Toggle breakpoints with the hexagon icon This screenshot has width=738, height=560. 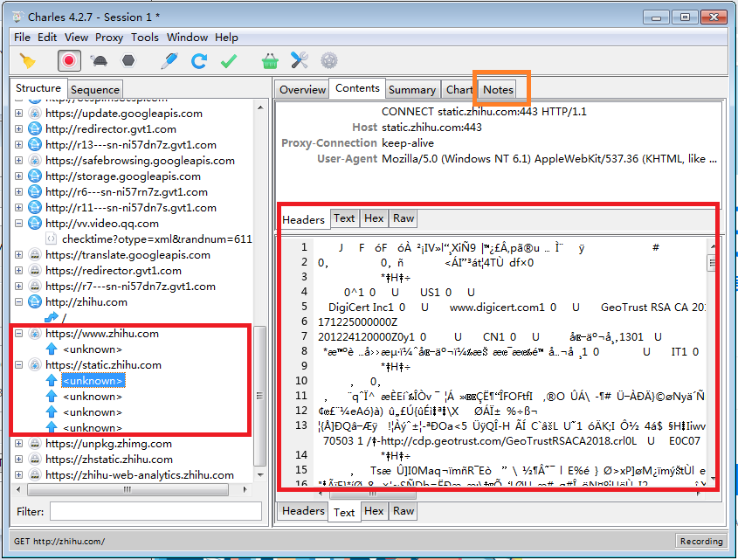click(128, 61)
